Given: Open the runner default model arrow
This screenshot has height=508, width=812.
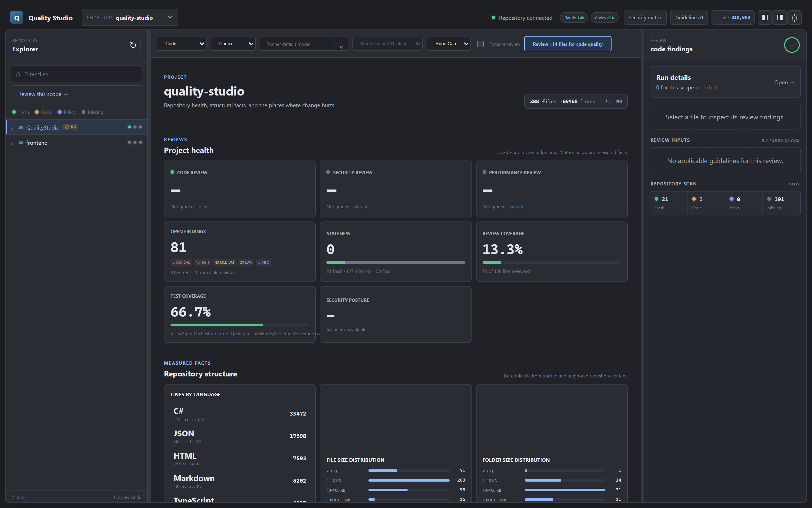Looking at the screenshot, I should (x=341, y=44).
